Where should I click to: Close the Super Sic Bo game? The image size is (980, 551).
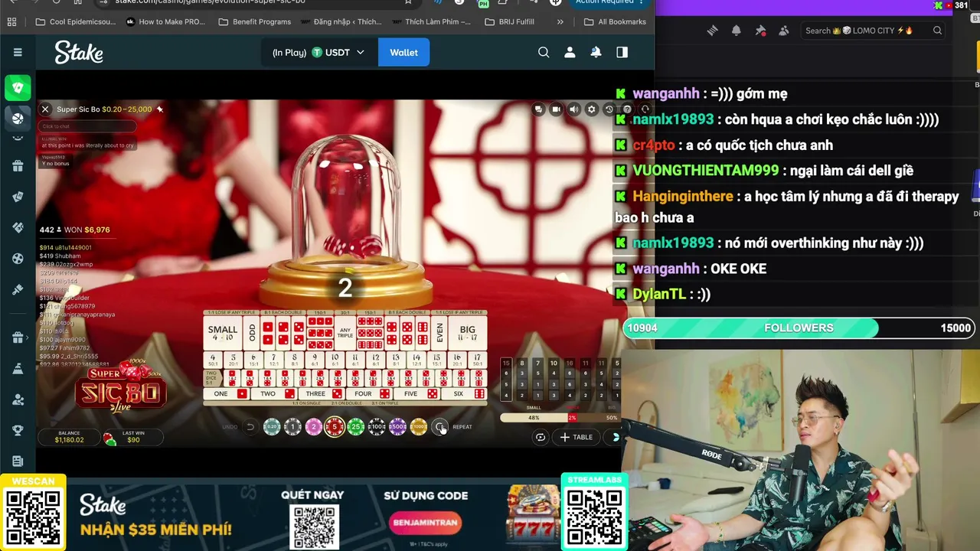tap(45, 109)
